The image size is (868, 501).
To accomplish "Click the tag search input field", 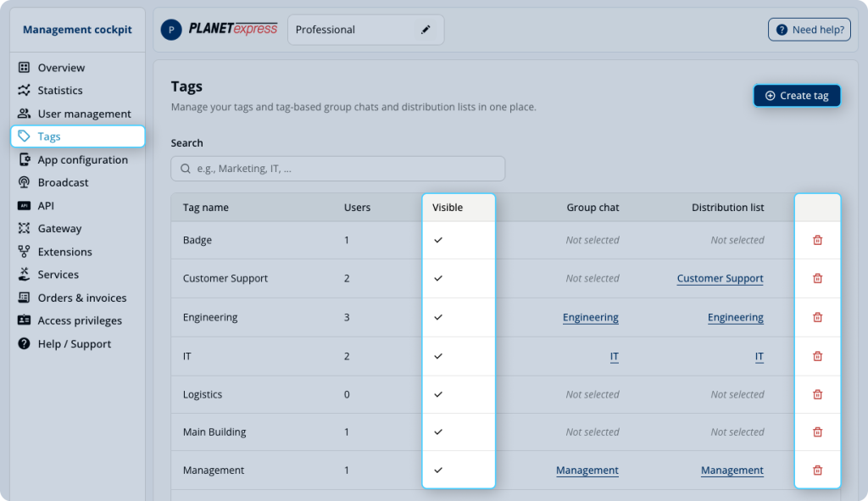I will point(337,169).
